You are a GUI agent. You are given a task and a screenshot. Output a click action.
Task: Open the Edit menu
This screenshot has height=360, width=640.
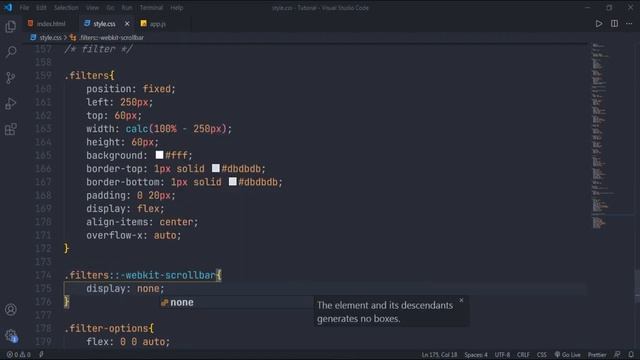[41, 8]
